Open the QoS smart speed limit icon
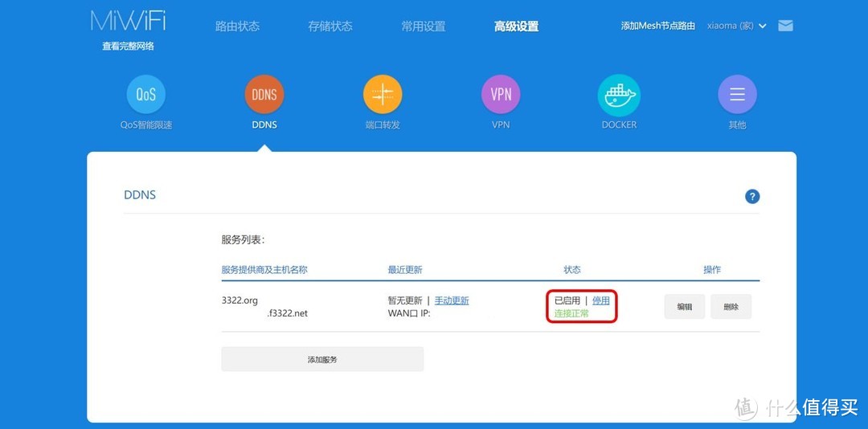Viewport: 868px width, 429px height. tap(146, 95)
